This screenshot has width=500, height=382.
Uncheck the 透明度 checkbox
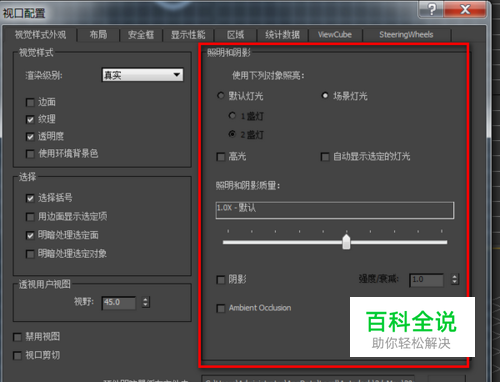(x=30, y=137)
